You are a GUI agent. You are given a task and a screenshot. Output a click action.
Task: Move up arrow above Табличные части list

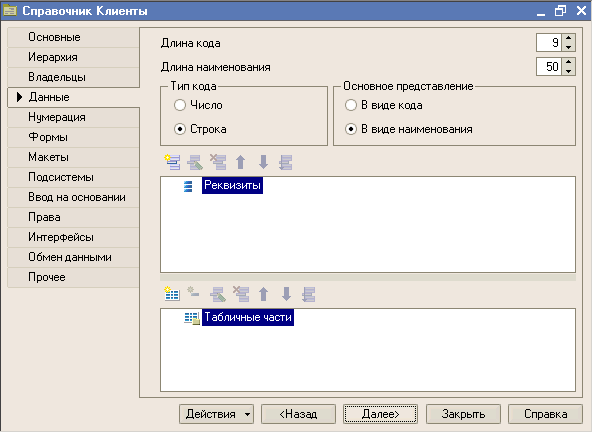(264, 294)
